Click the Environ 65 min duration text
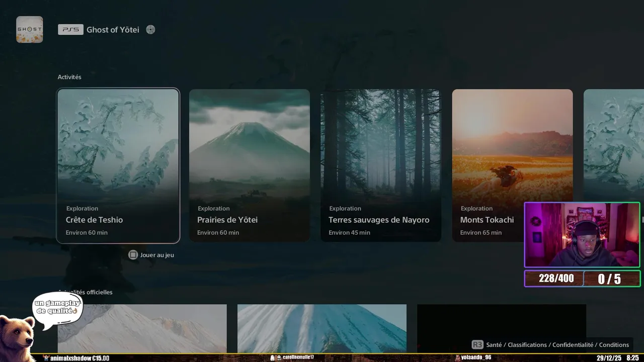Viewport: 644px width, 362px height. pyautogui.click(x=480, y=232)
